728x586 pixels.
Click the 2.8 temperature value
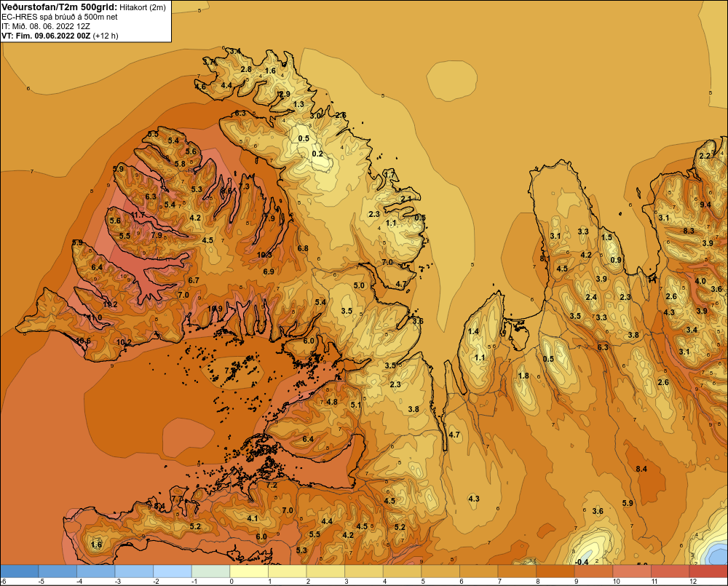point(246,69)
